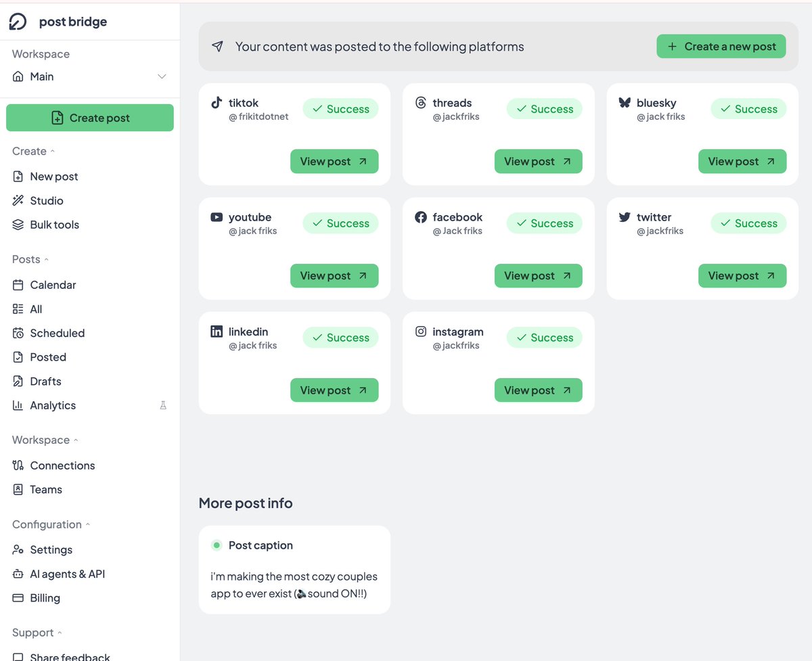Collapse the Posts section
This screenshot has width=812, height=661.
click(x=30, y=259)
